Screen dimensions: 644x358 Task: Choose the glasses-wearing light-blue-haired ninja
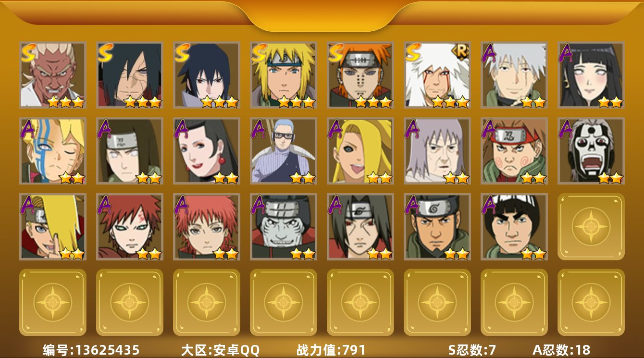tap(283, 150)
